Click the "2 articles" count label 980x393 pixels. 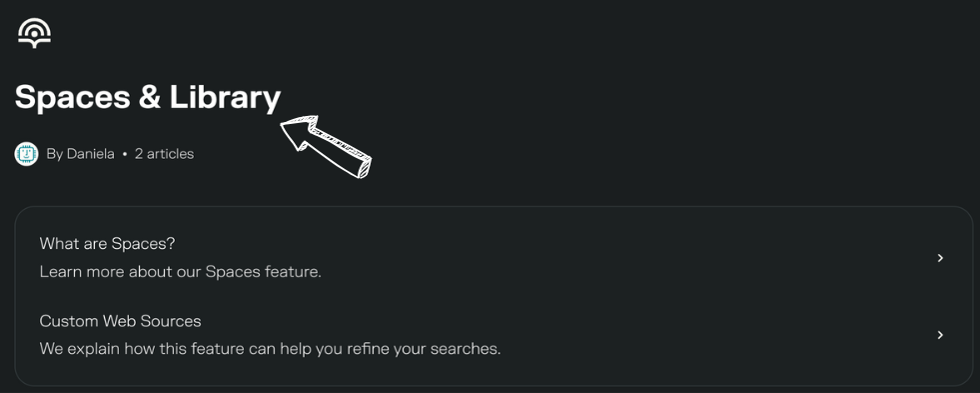coord(165,154)
